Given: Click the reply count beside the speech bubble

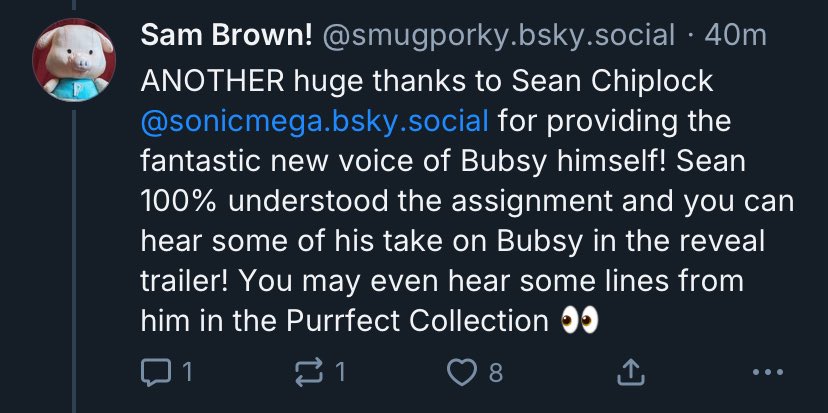Looking at the screenshot, I should (x=186, y=373).
